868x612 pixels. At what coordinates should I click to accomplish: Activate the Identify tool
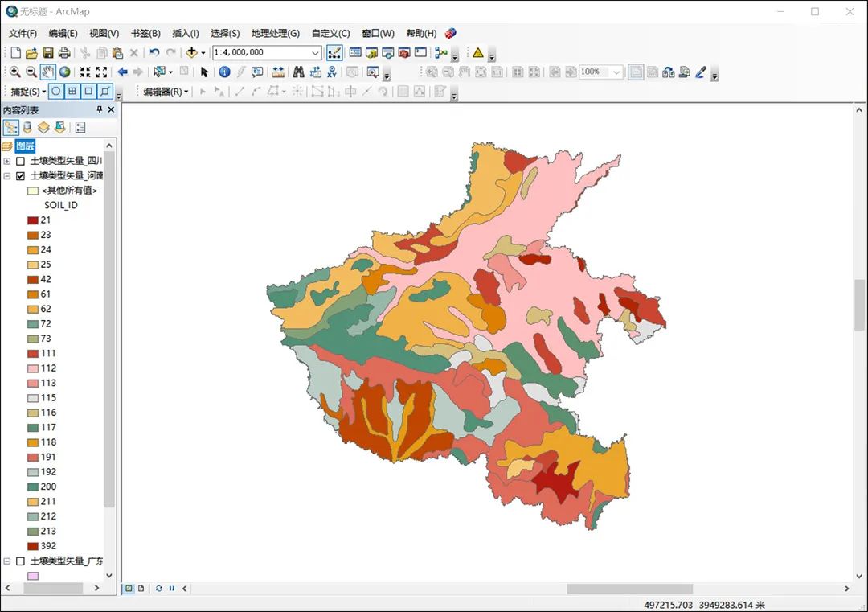coord(224,72)
